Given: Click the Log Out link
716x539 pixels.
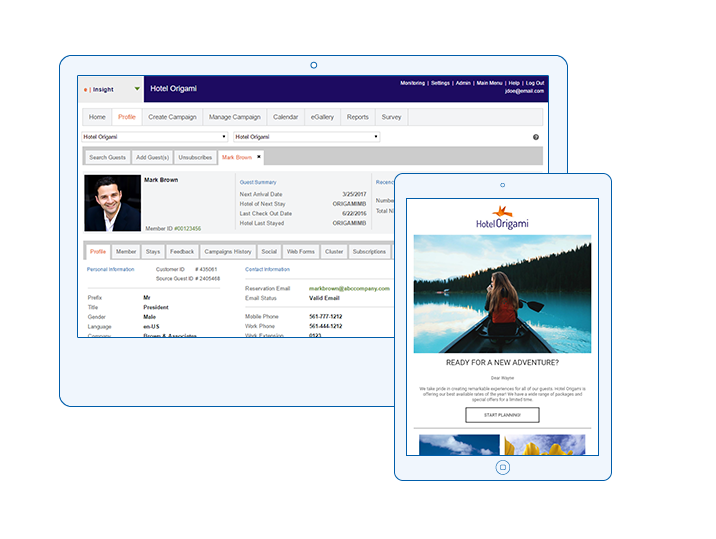Looking at the screenshot, I should pyautogui.click(x=535, y=83).
